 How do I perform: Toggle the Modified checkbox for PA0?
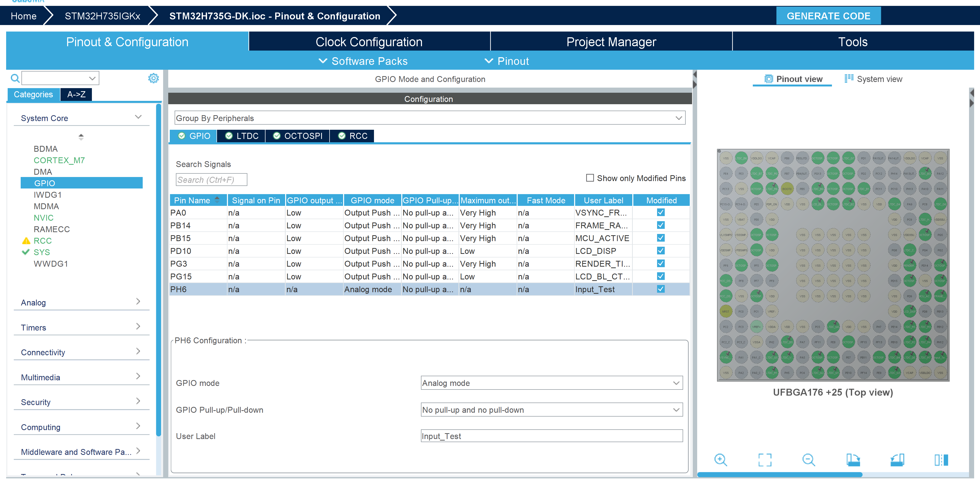[x=661, y=213]
